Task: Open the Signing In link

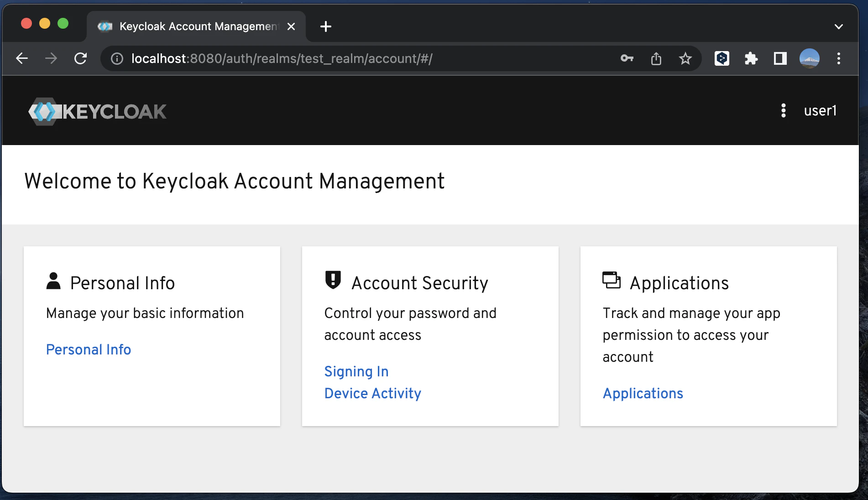Action: coord(356,371)
